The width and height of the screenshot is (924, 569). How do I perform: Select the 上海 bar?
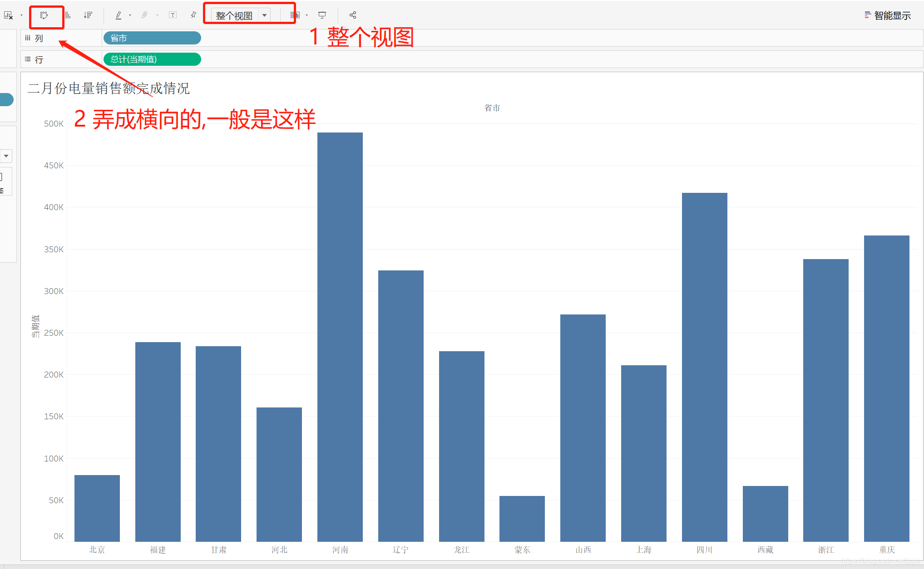click(x=644, y=453)
